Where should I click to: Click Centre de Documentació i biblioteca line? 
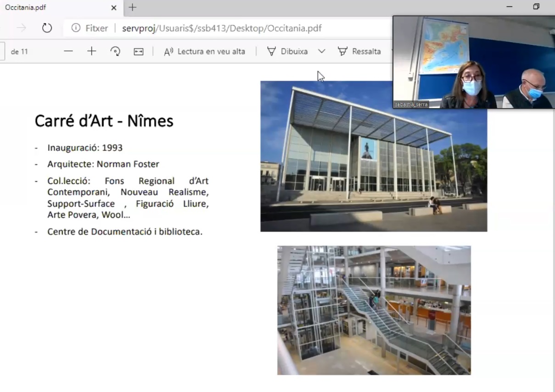[125, 232]
